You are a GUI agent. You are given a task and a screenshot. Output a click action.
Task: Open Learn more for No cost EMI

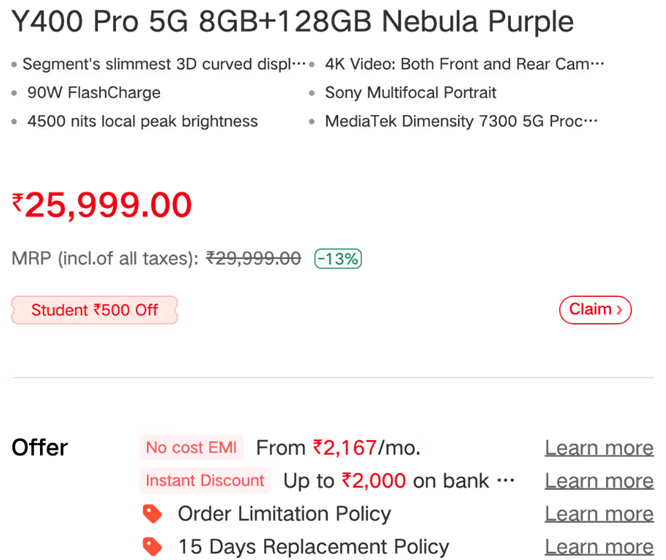tap(598, 448)
